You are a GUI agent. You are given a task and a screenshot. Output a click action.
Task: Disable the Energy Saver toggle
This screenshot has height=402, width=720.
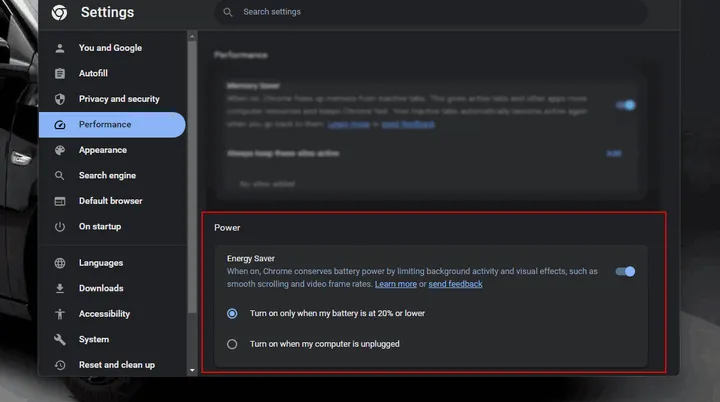625,271
